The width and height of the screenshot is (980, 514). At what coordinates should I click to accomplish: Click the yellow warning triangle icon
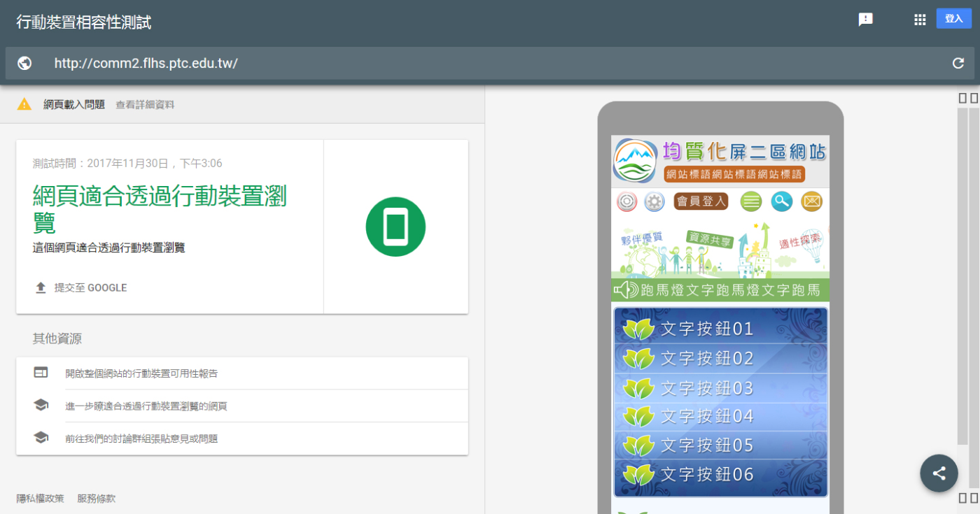tap(24, 104)
